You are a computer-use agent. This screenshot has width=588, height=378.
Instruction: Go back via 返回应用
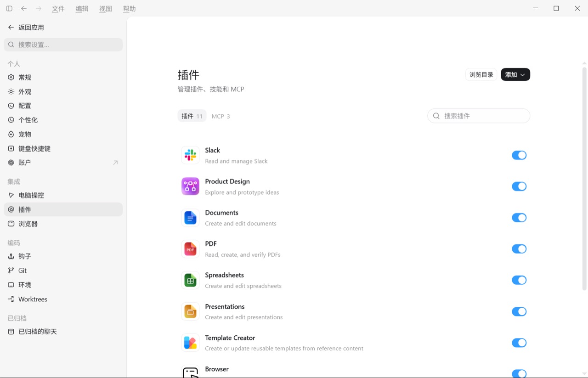26,28
